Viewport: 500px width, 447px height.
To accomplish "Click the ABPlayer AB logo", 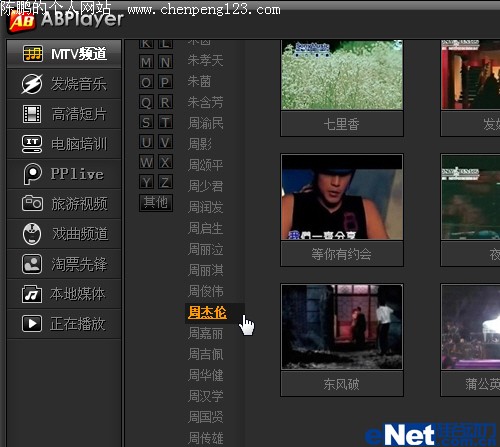I will click(22, 21).
